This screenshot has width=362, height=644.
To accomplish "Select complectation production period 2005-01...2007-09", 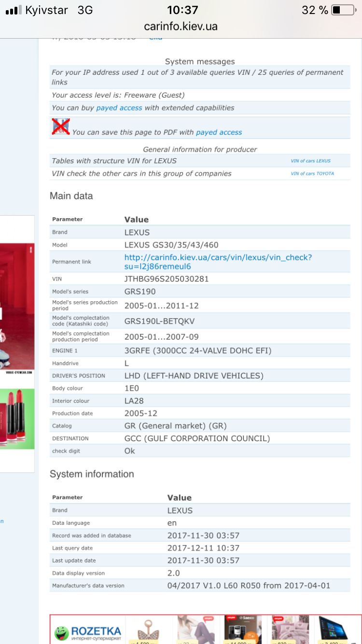I will [x=162, y=336].
